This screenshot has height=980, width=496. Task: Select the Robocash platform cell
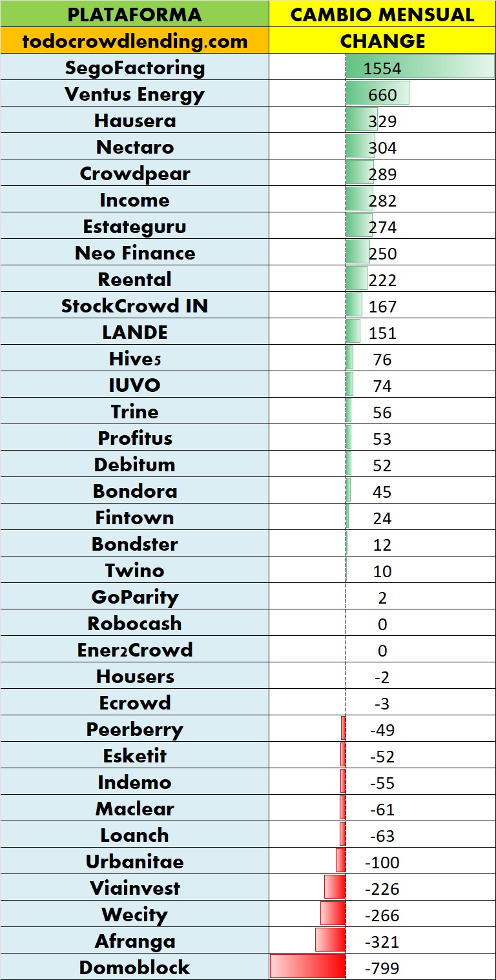point(134,624)
